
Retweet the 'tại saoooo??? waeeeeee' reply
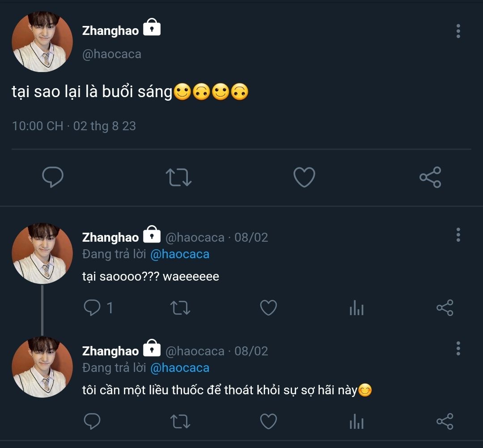click(181, 308)
